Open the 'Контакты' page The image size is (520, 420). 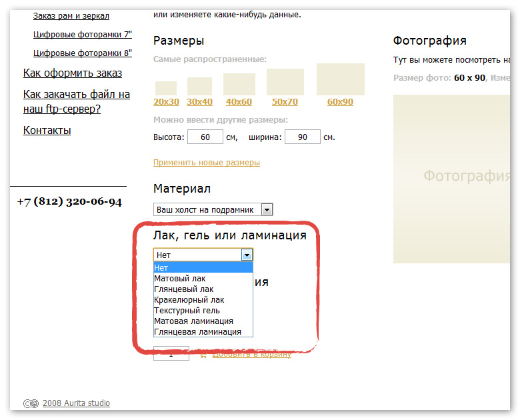[x=47, y=131]
